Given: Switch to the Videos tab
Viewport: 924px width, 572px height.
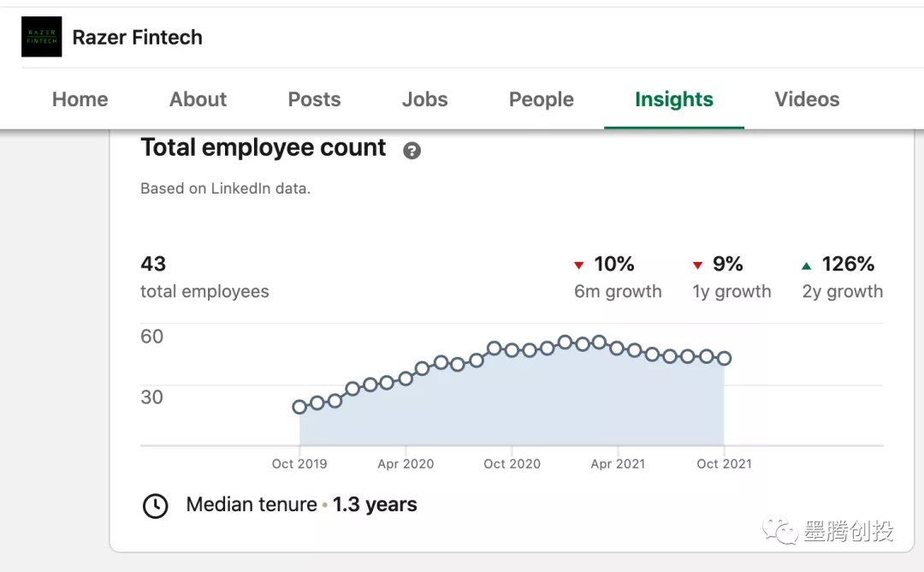Looking at the screenshot, I should 807,99.
